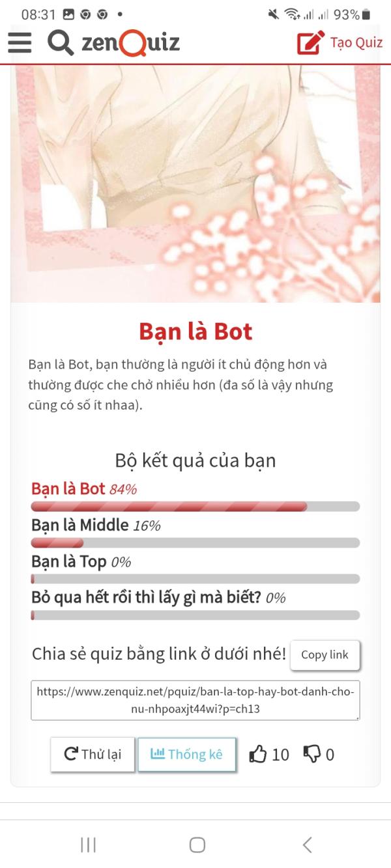Tap the Android back arrow icon
391x868 pixels.
point(307,845)
